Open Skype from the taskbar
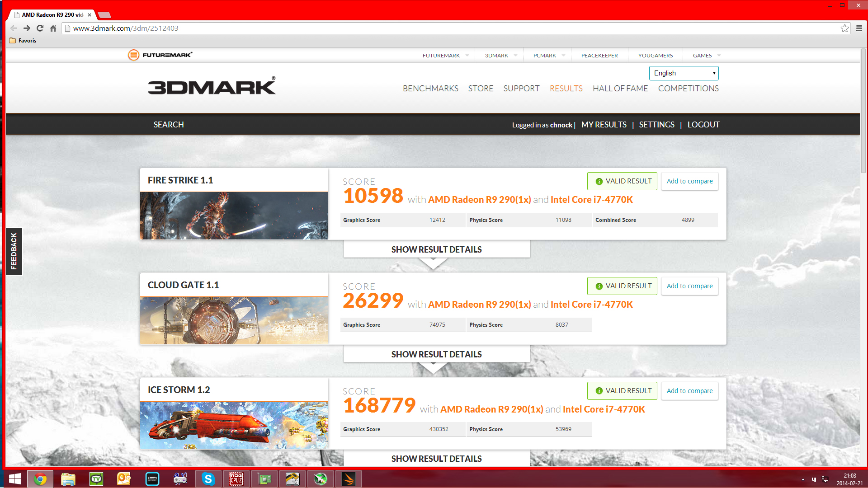 (x=208, y=479)
